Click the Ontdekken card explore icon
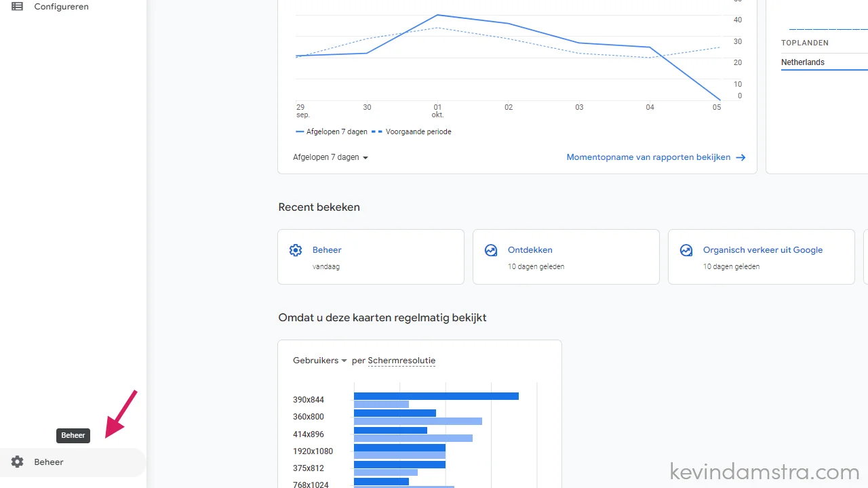The height and width of the screenshot is (488, 868). tap(491, 250)
